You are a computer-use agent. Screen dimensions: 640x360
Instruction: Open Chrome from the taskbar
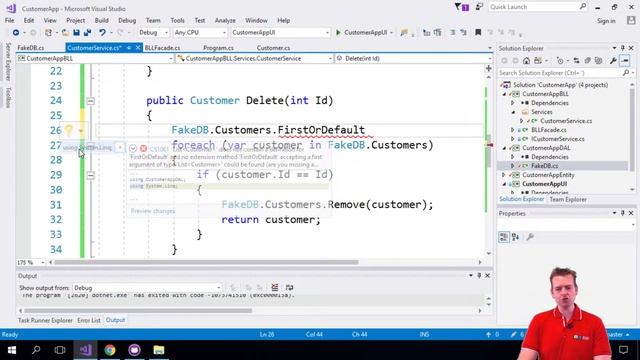(110, 350)
